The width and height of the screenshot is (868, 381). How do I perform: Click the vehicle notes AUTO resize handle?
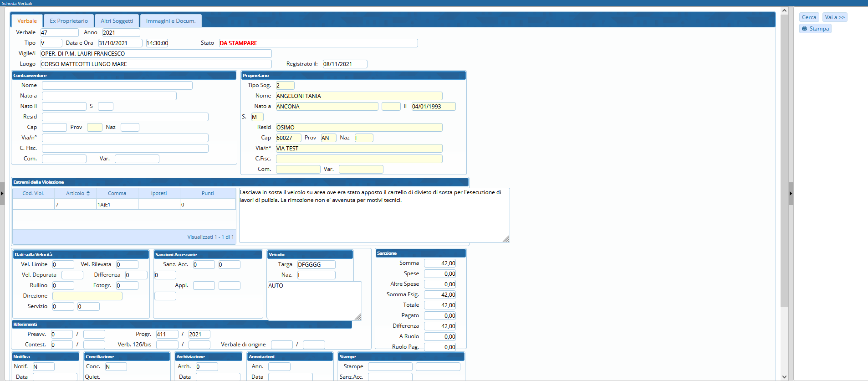pos(358,317)
